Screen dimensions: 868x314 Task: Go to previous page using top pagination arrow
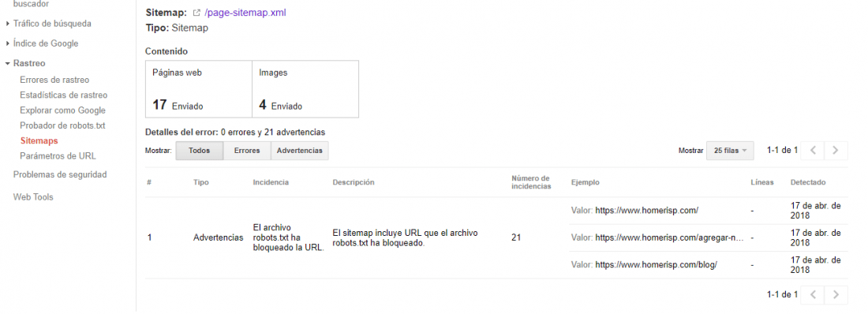(813, 150)
